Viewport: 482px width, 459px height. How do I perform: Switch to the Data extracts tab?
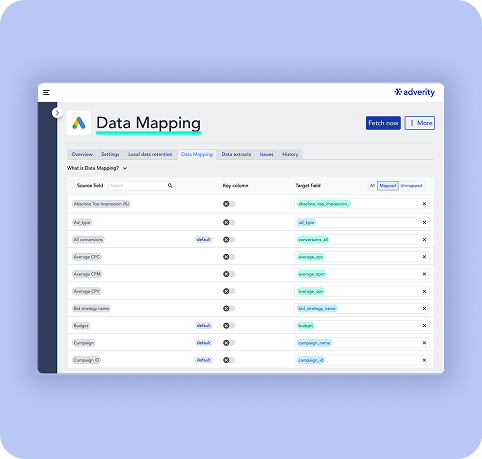[236, 154]
